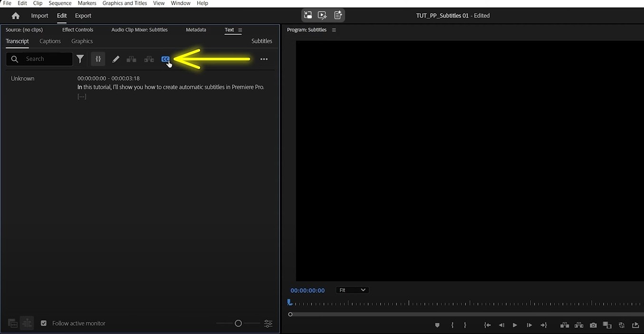Open the Graphics and Titles menu
The image size is (644, 334).
click(x=125, y=3)
